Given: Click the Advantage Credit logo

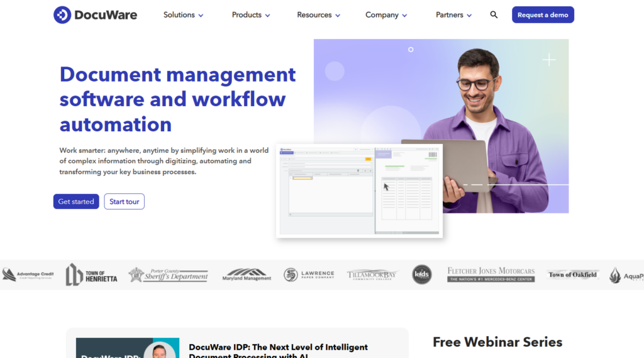Looking at the screenshot, I should tap(28, 274).
